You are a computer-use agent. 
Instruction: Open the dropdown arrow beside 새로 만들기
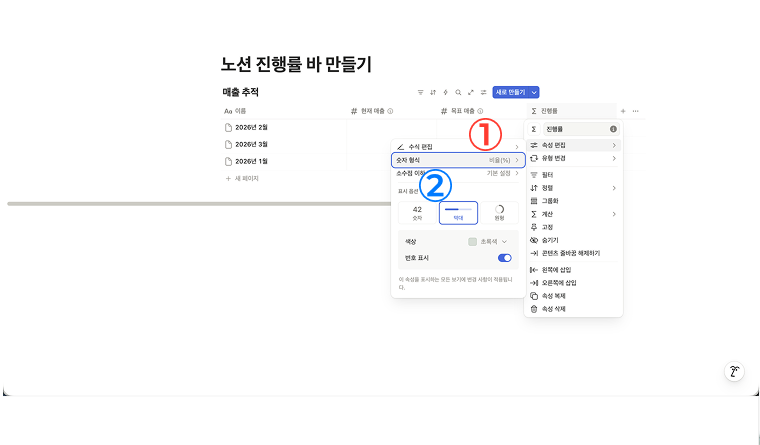tap(534, 92)
